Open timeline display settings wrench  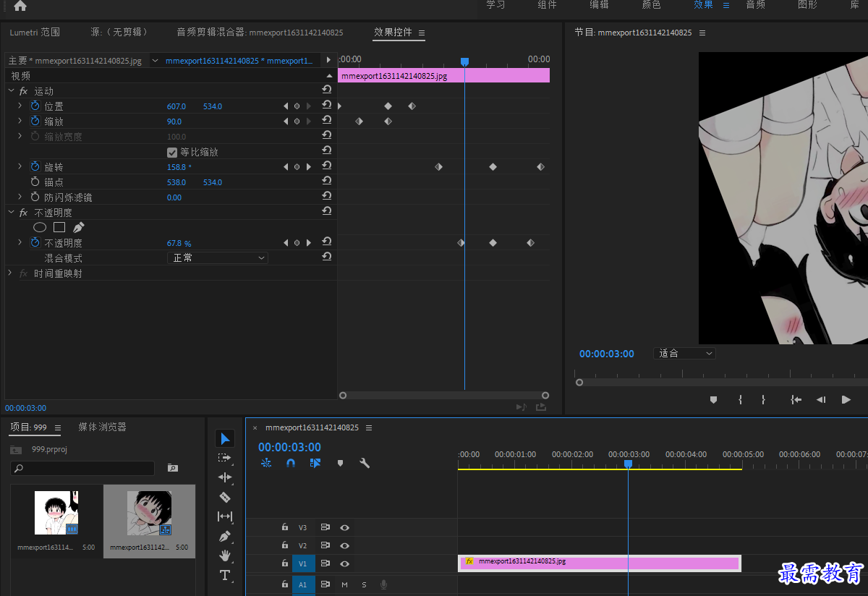(x=365, y=463)
